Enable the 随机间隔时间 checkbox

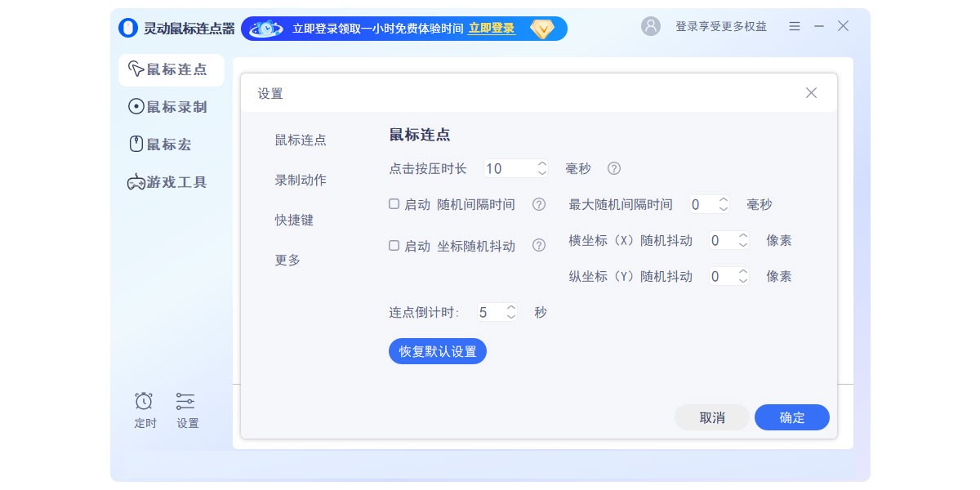394,204
